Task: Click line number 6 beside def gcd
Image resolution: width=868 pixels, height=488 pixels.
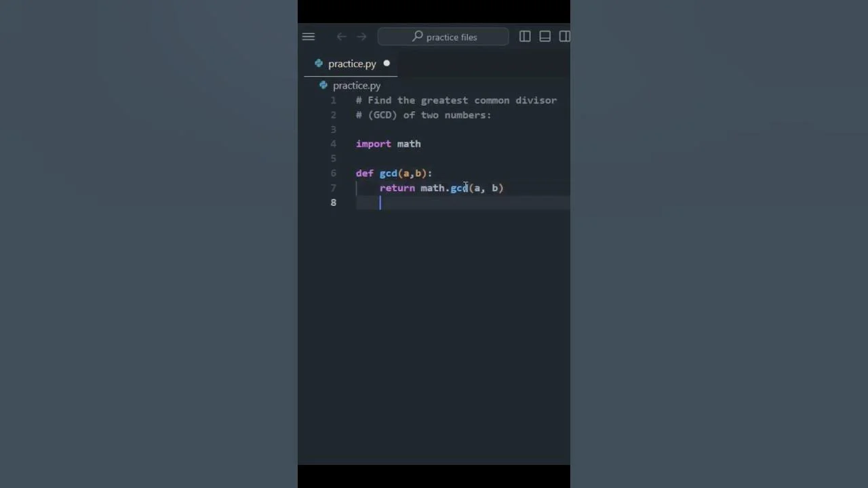Action: (334, 173)
